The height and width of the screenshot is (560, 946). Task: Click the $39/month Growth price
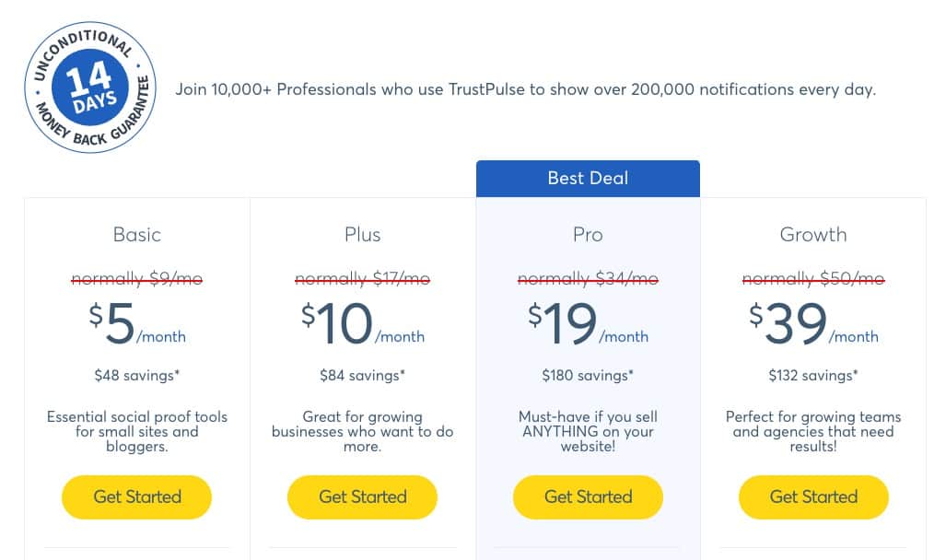[x=813, y=324]
